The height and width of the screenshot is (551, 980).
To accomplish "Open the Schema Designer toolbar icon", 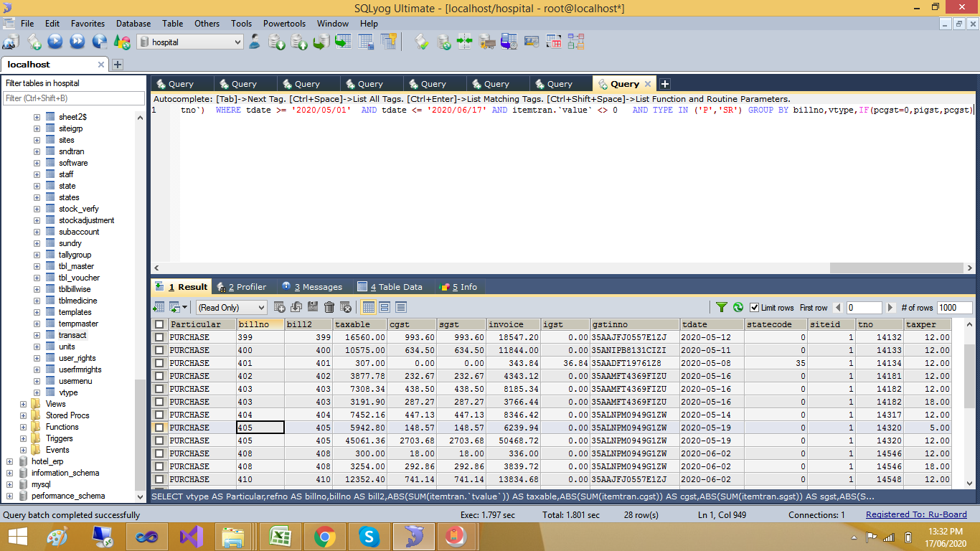I will pos(576,42).
